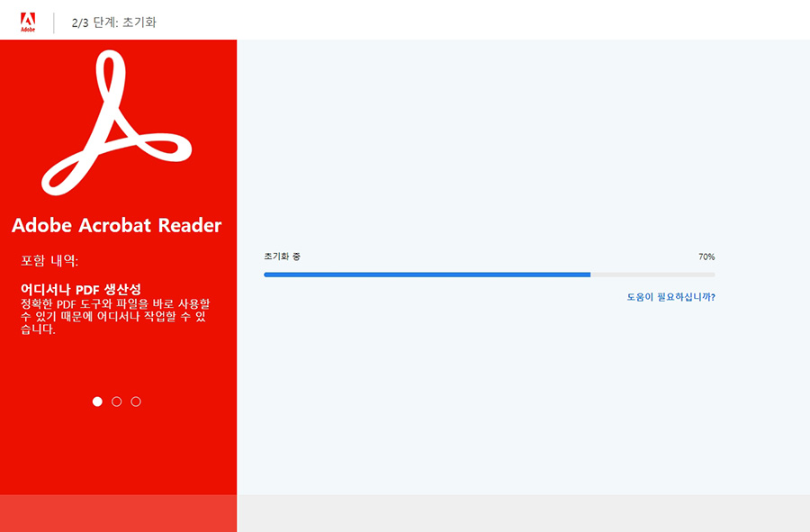Click the blue initialization progress bar
Viewport: 810px width, 532px height.
[x=490, y=275]
